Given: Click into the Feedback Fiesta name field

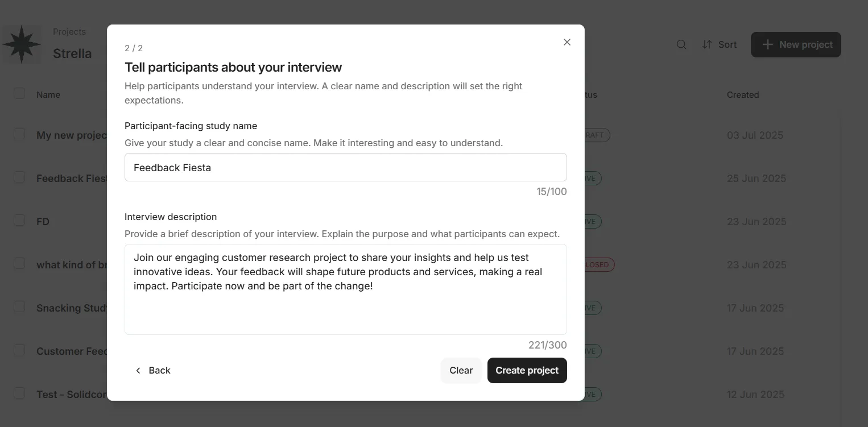Looking at the screenshot, I should 345,167.
